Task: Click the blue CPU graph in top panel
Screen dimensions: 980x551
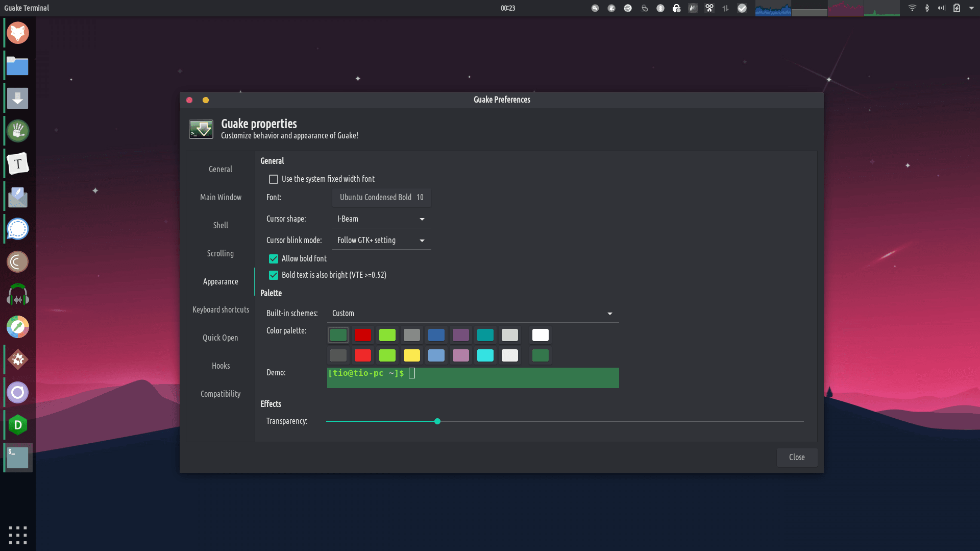Action: pos(773,8)
